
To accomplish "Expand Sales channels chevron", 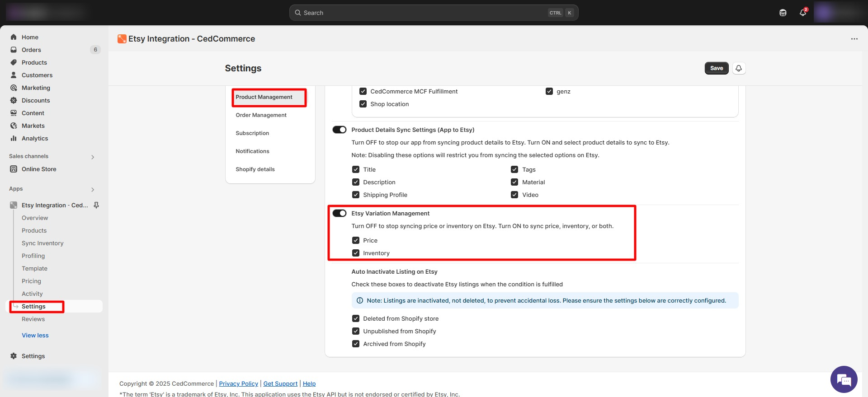I will point(93,157).
